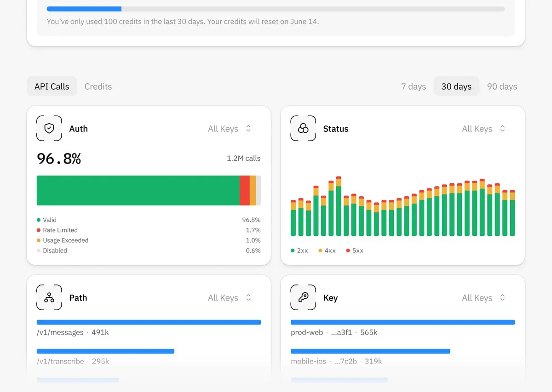
Task: Expand All Keys selector in Path card
Action: tap(230, 298)
